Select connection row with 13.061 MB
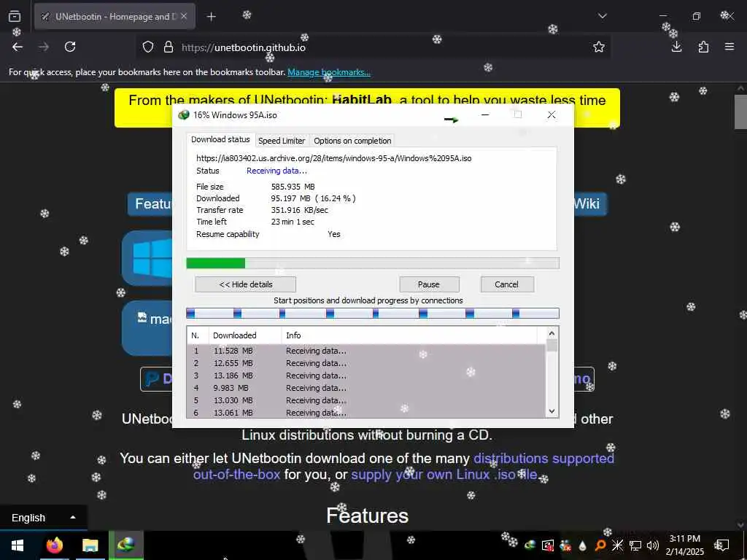 click(x=366, y=413)
